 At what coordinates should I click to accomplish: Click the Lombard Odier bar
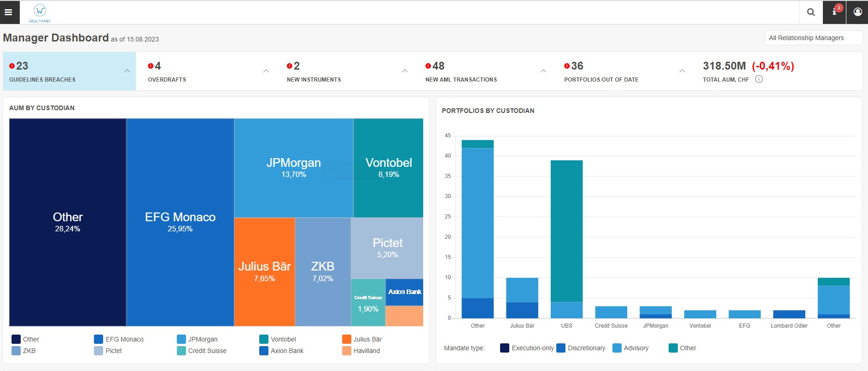[789, 314]
